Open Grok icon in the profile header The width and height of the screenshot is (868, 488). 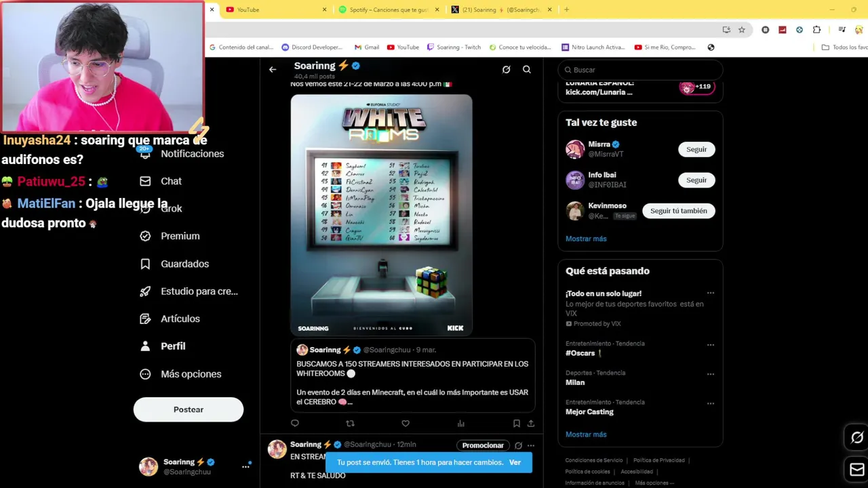506,69
